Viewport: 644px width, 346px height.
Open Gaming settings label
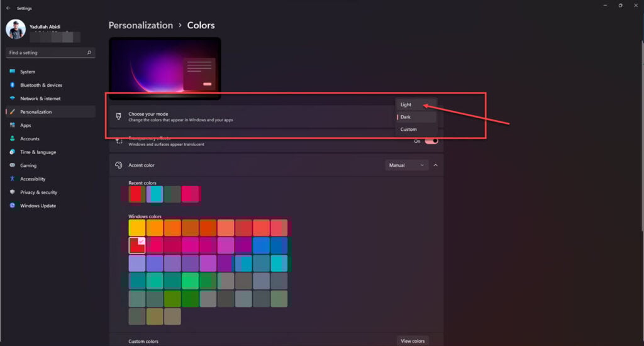coord(28,165)
